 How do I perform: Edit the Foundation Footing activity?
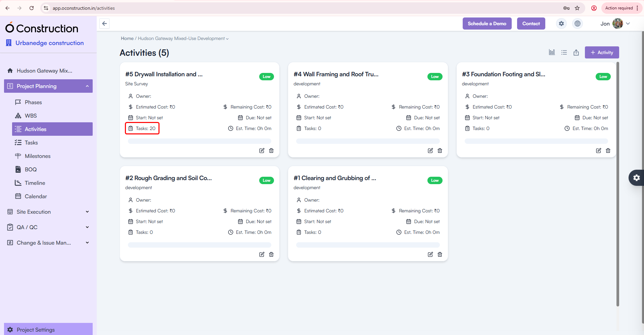pos(598,151)
